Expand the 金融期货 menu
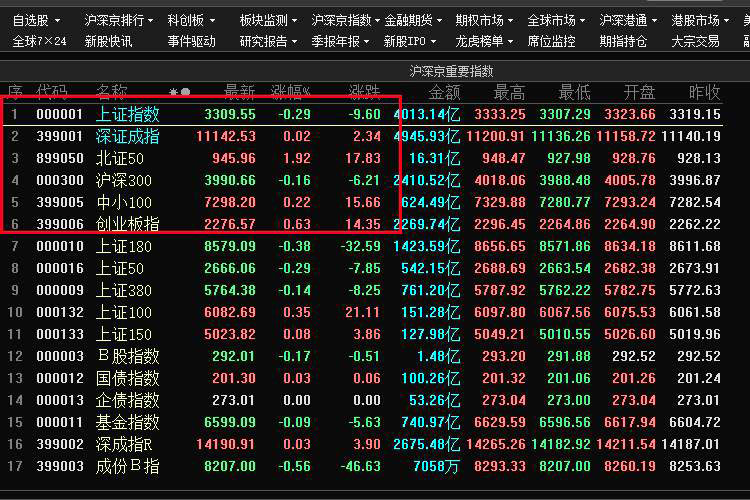The image size is (750, 500). [x=413, y=21]
